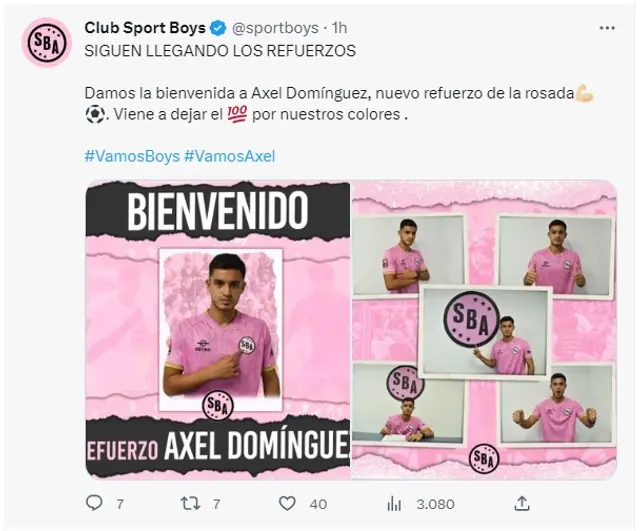
Task: Open the Club Sport Boys profile avatar
Action: coord(47,42)
